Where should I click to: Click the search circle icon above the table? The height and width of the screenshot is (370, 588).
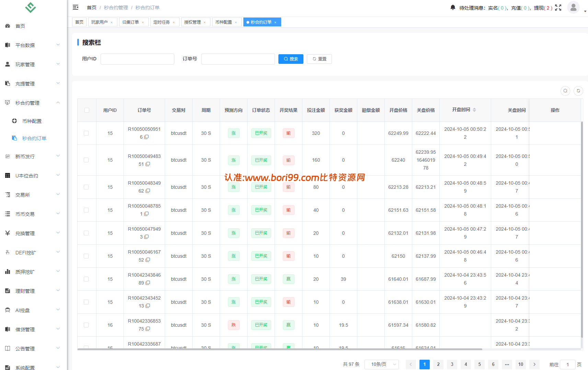(565, 91)
